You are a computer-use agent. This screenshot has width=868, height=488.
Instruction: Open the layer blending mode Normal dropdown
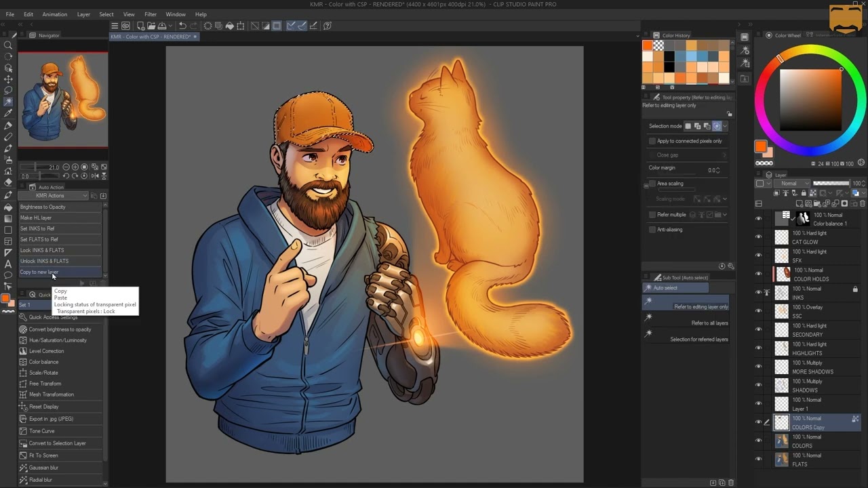pos(793,183)
